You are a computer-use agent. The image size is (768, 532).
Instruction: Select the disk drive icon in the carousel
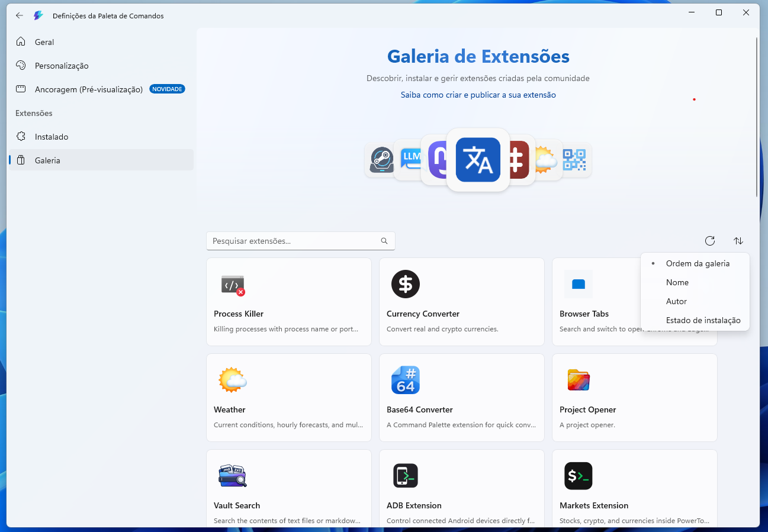pos(381,160)
